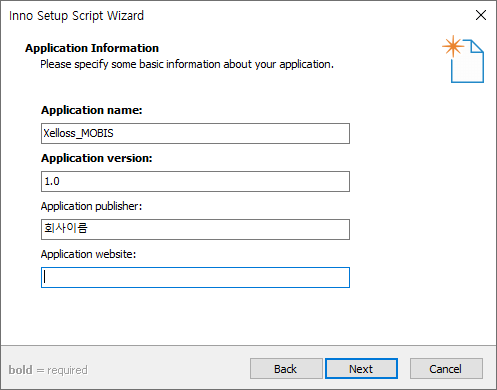Return to the previous page with Back
The image size is (497, 390).
pyautogui.click(x=286, y=369)
